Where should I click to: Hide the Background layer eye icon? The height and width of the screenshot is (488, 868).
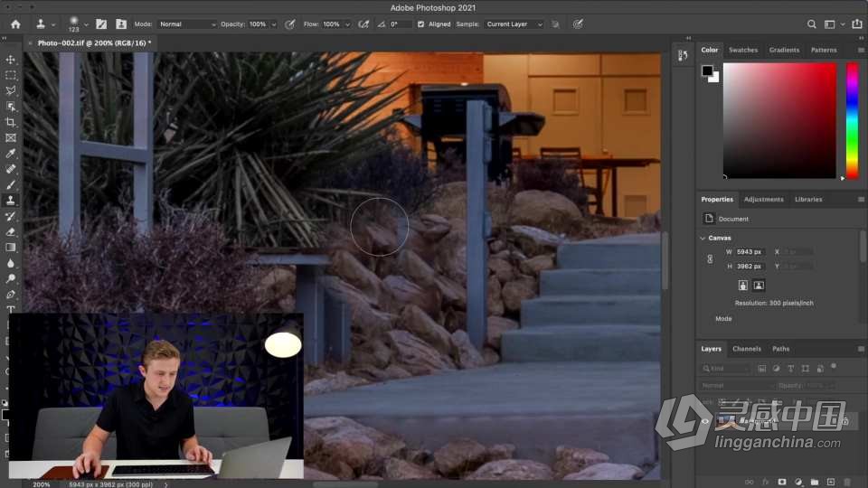pos(704,421)
